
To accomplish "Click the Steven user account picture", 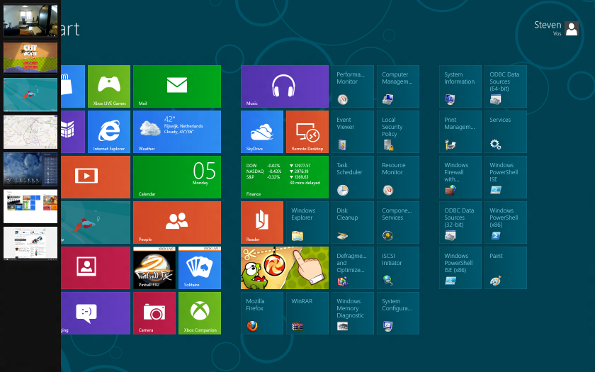I will (571, 28).
